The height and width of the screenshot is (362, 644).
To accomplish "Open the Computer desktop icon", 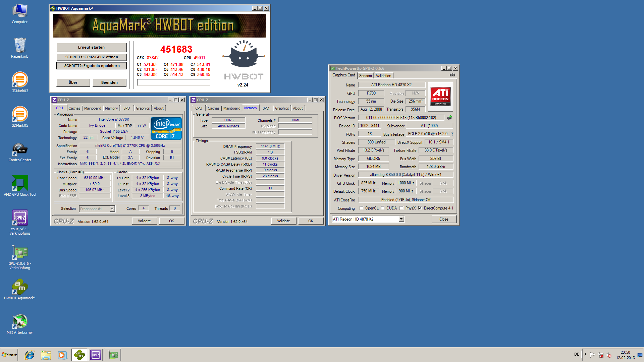I will pyautogui.click(x=20, y=14).
